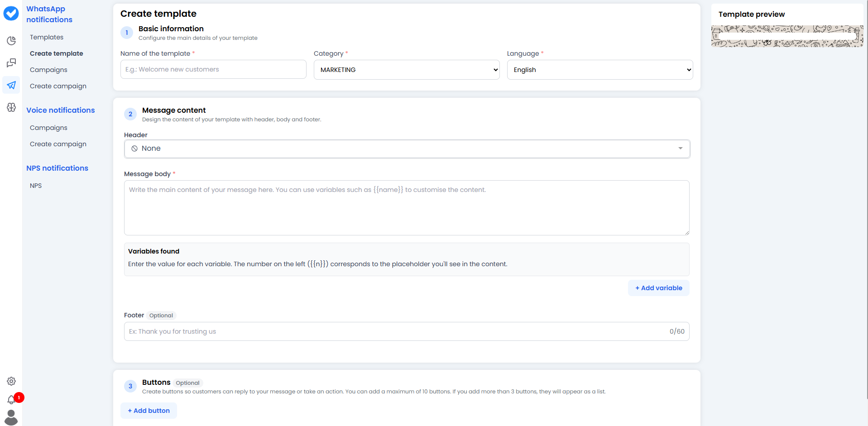This screenshot has height=426, width=868.
Task: Open the Language dropdown showing English
Action: [x=599, y=70]
